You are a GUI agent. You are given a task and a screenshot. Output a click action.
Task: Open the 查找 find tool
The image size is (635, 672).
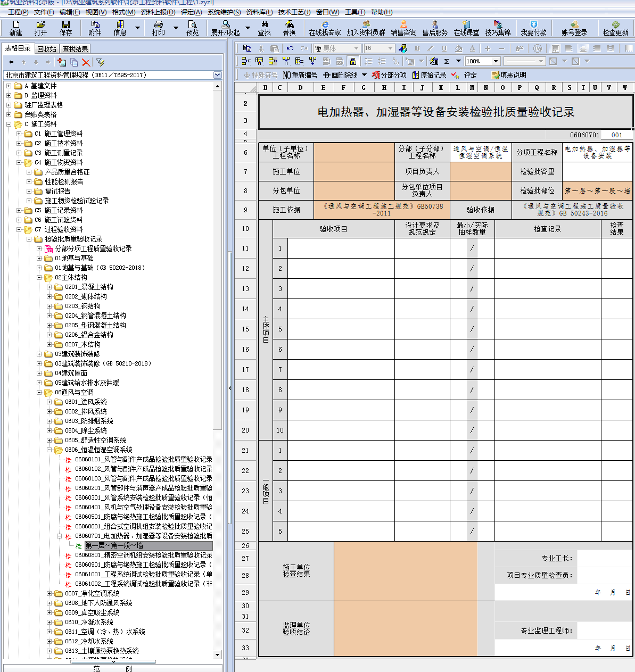(x=265, y=28)
